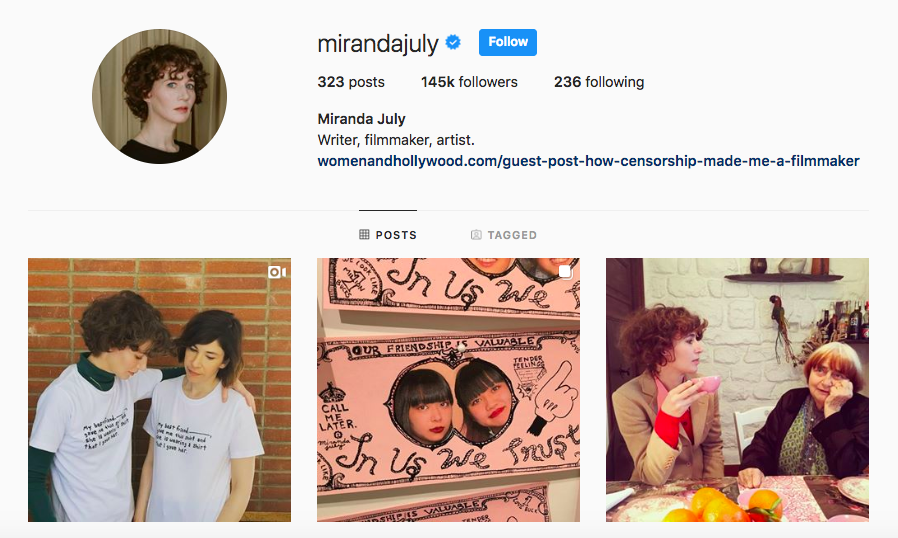The width and height of the screenshot is (898, 538).
Task: Click the Miranda July display name
Action: click(361, 119)
